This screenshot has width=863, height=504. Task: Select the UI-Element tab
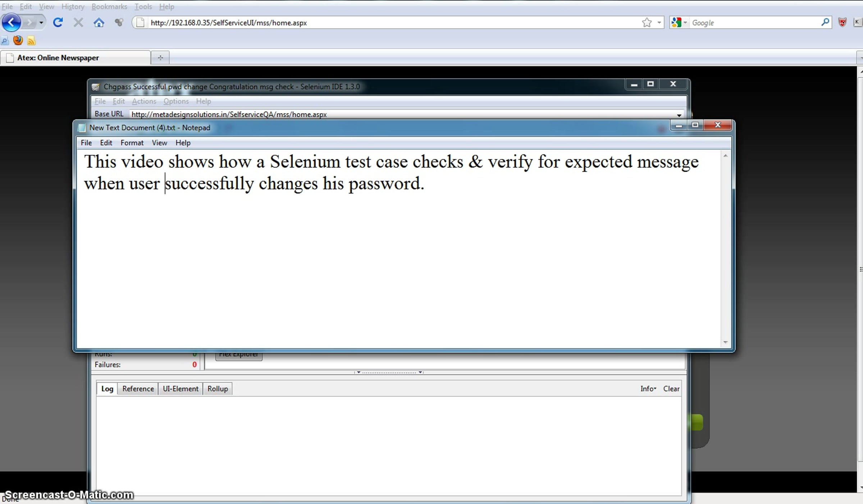180,389
